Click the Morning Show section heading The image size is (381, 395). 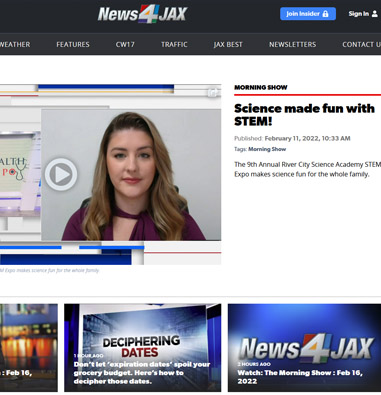click(x=261, y=87)
